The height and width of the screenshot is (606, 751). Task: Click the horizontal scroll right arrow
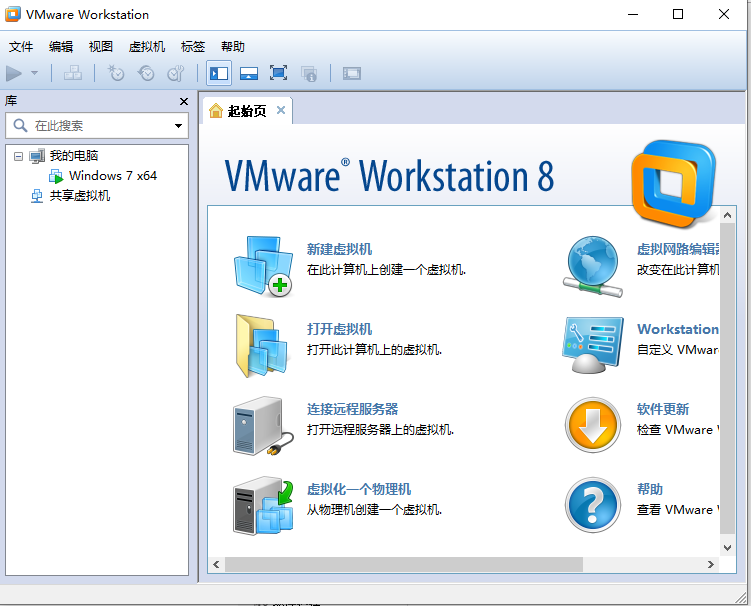(x=711, y=564)
